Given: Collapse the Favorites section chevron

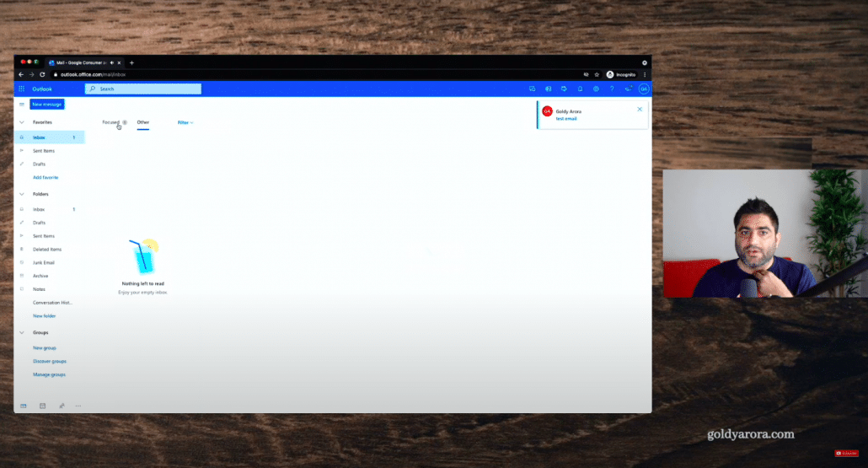Looking at the screenshot, I should 22,121.
